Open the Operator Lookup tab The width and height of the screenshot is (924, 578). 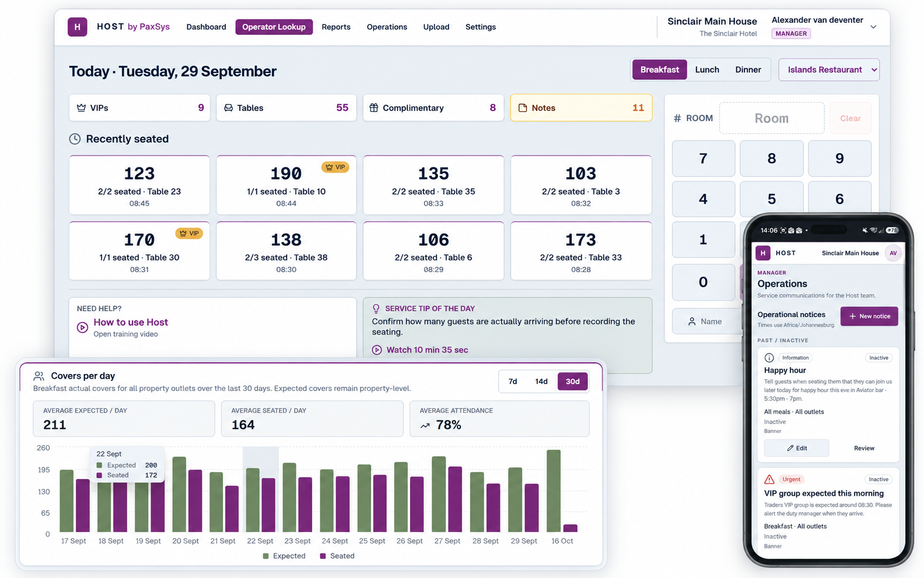pos(274,27)
